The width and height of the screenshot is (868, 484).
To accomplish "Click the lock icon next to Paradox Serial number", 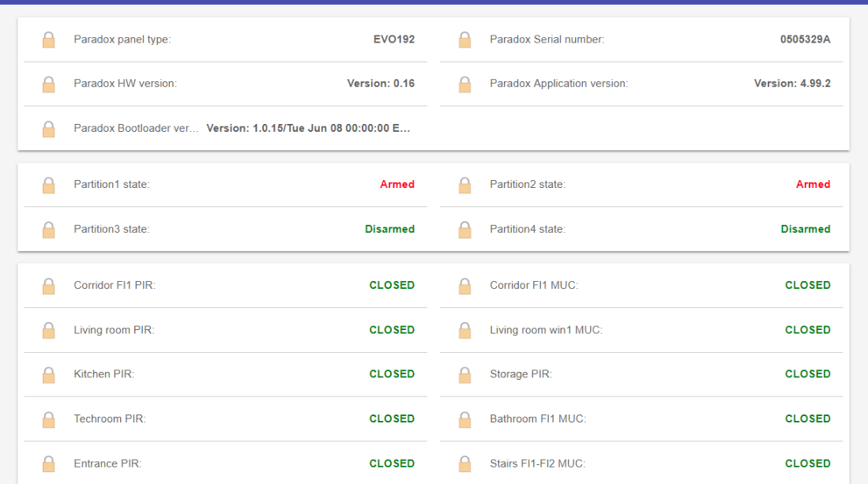I will pos(464,39).
